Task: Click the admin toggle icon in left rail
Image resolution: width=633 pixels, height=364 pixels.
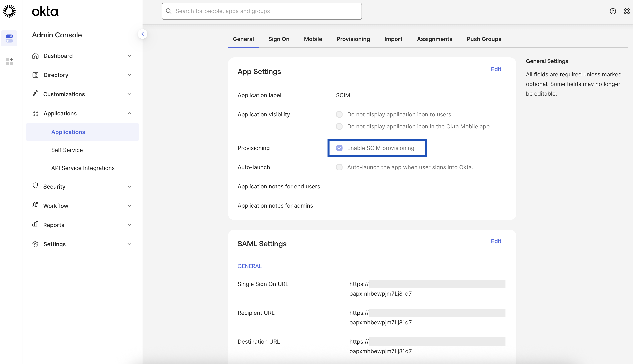Action: pyautogui.click(x=9, y=38)
